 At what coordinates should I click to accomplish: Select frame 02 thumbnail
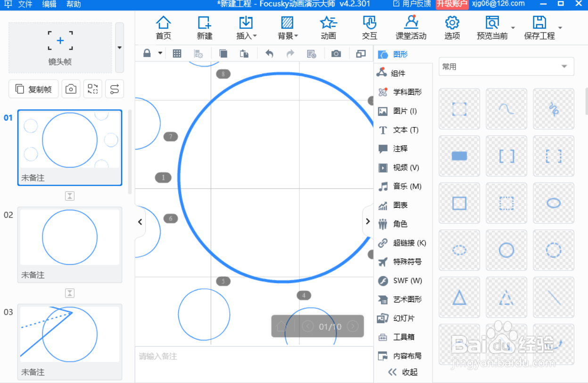pyautogui.click(x=70, y=237)
